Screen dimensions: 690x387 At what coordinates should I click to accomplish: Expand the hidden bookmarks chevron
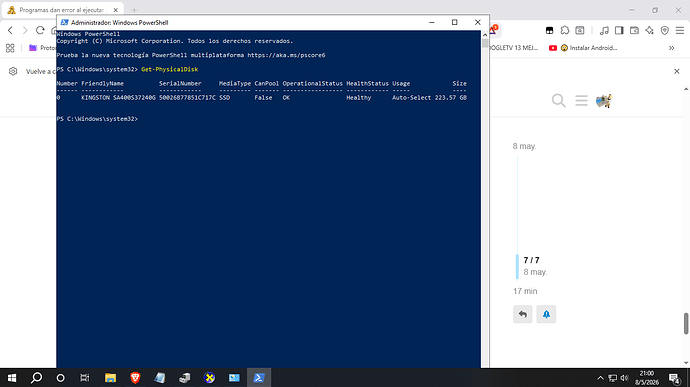672,48
